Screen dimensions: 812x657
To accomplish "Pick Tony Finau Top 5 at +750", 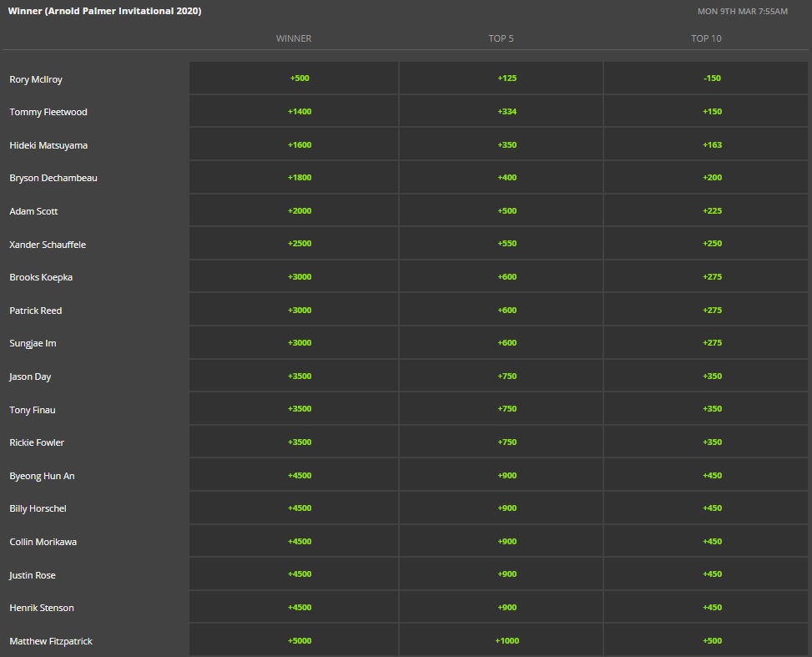I will coord(501,409).
